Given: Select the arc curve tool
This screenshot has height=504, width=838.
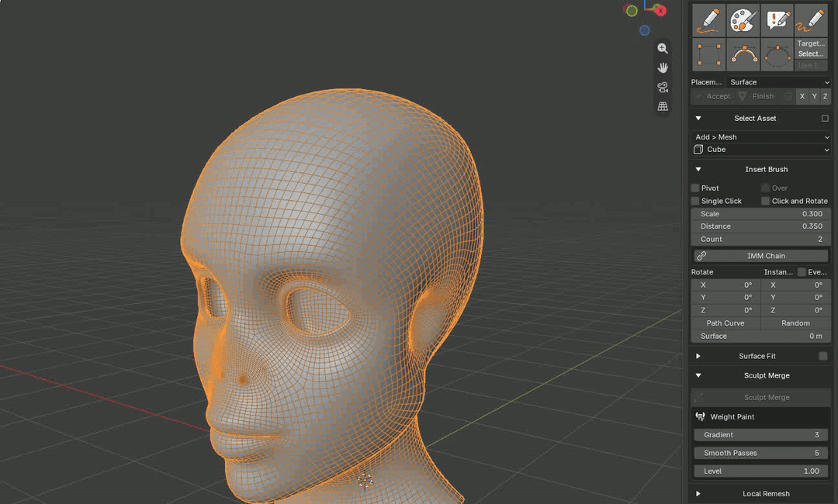Looking at the screenshot, I should coord(743,54).
